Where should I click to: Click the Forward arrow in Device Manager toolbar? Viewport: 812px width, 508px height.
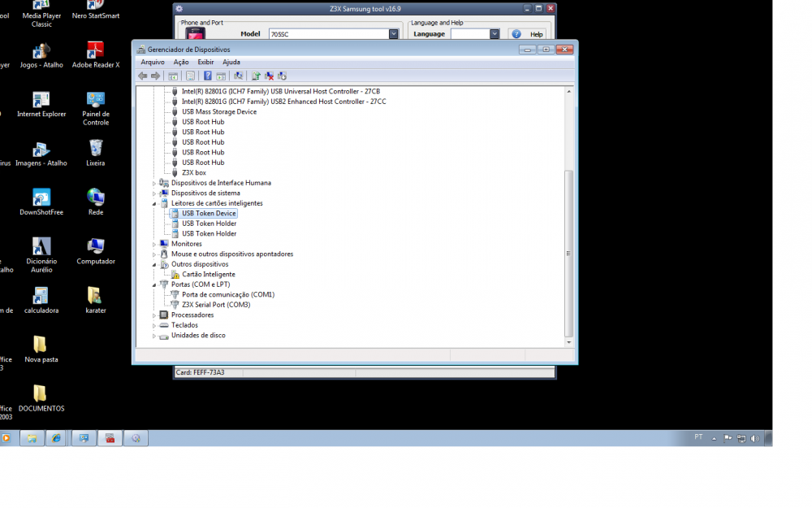[x=155, y=76]
